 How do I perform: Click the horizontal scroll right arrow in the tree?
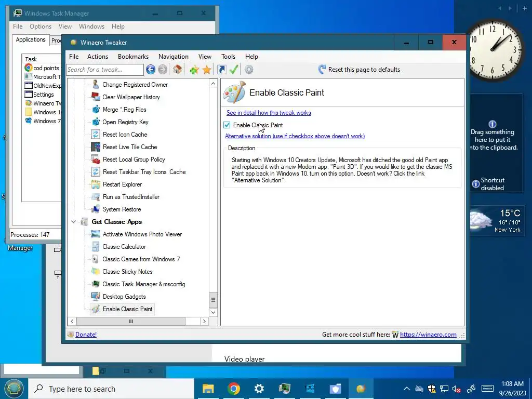[204, 321]
